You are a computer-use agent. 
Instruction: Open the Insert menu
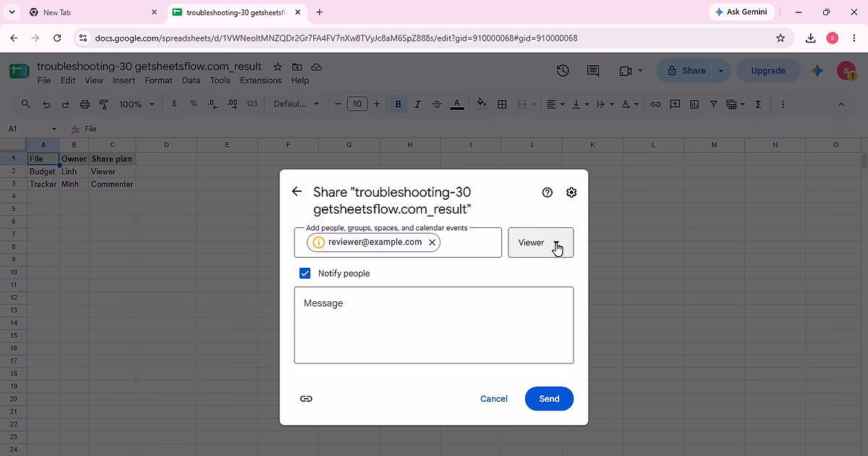pyautogui.click(x=124, y=80)
